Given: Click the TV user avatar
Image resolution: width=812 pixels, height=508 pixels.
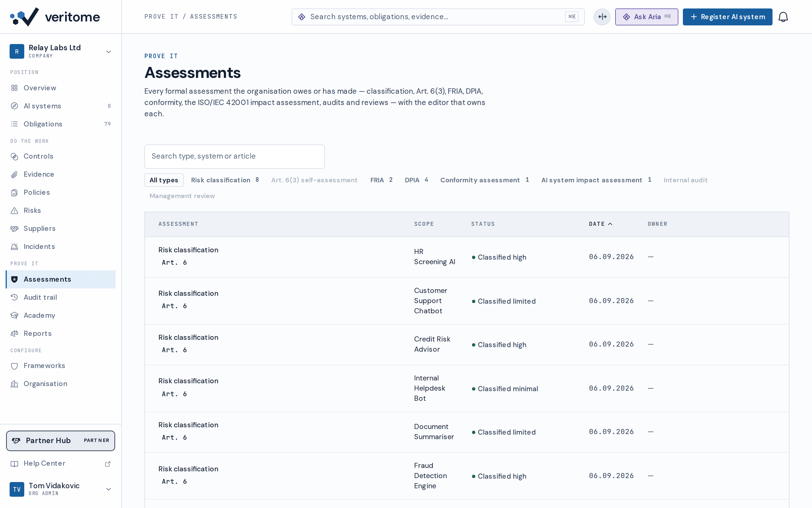Looking at the screenshot, I should coord(17,489).
